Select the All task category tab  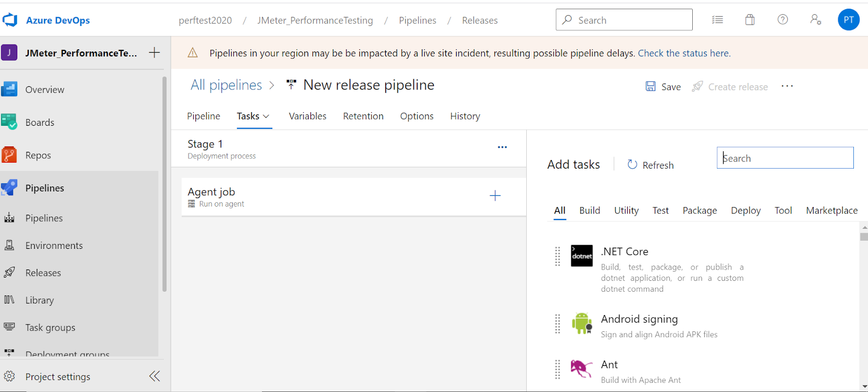tap(560, 210)
